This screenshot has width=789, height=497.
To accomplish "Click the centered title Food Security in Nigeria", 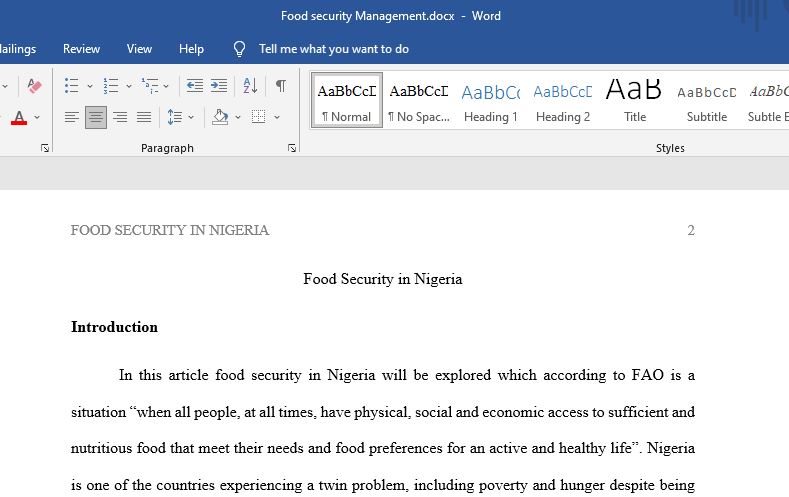I will point(382,279).
